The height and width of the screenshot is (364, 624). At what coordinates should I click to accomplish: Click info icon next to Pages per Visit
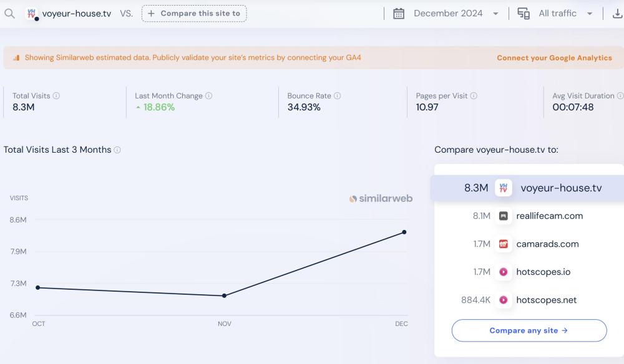click(x=474, y=96)
